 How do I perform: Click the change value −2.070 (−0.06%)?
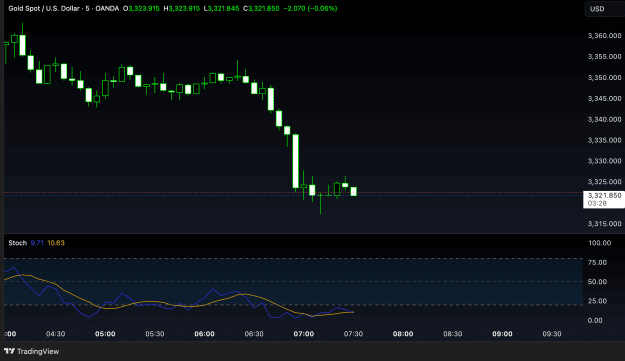(x=310, y=8)
